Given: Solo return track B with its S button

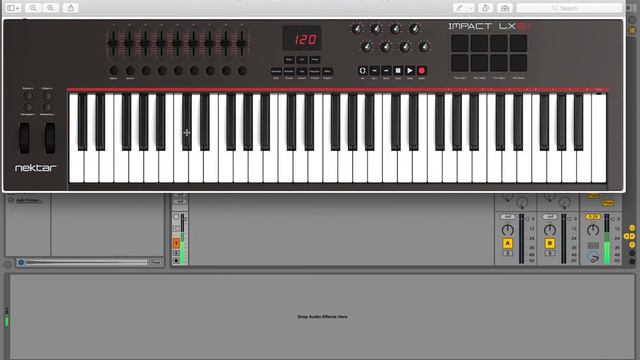Looking at the screenshot, I should coord(550,253).
